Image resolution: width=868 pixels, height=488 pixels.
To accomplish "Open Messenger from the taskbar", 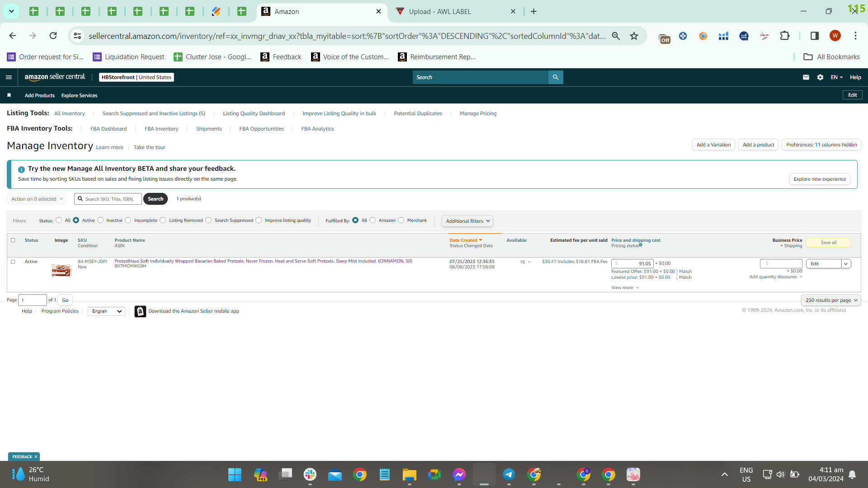I will [x=459, y=474].
